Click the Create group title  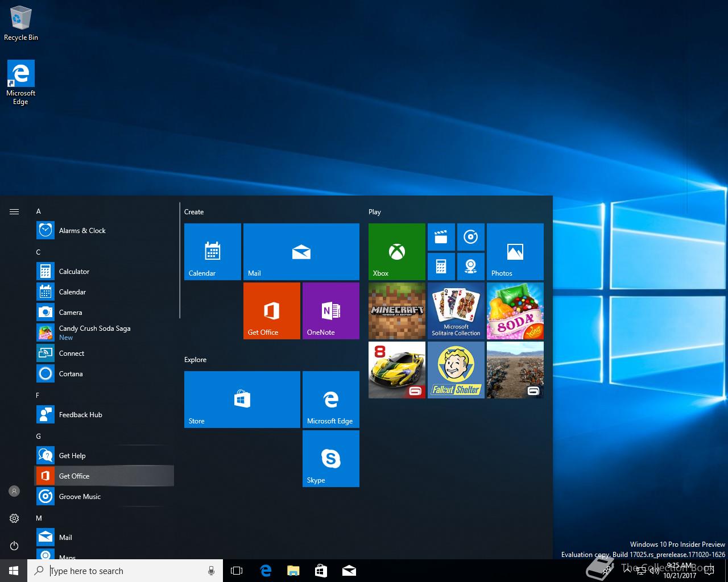click(194, 212)
